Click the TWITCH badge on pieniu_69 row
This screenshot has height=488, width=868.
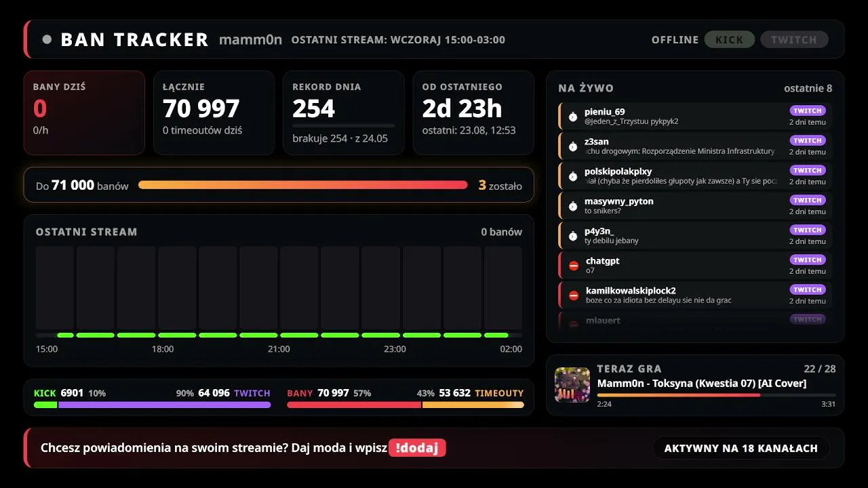(x=808, y=110)
